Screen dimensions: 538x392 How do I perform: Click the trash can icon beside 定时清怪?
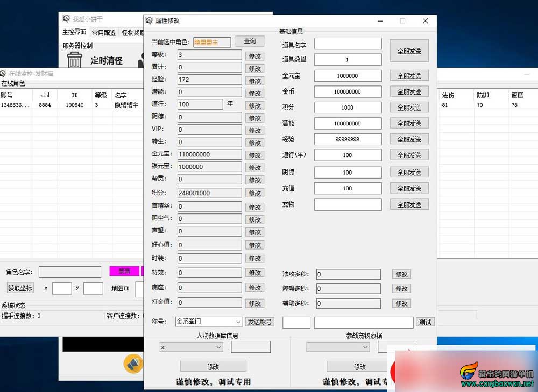(x=74, y=60)
